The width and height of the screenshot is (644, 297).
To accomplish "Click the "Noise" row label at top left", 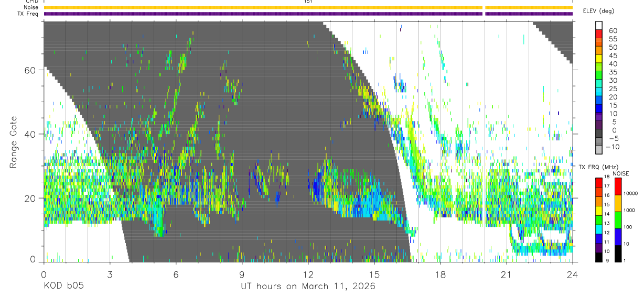I will [x=31, y=7].
